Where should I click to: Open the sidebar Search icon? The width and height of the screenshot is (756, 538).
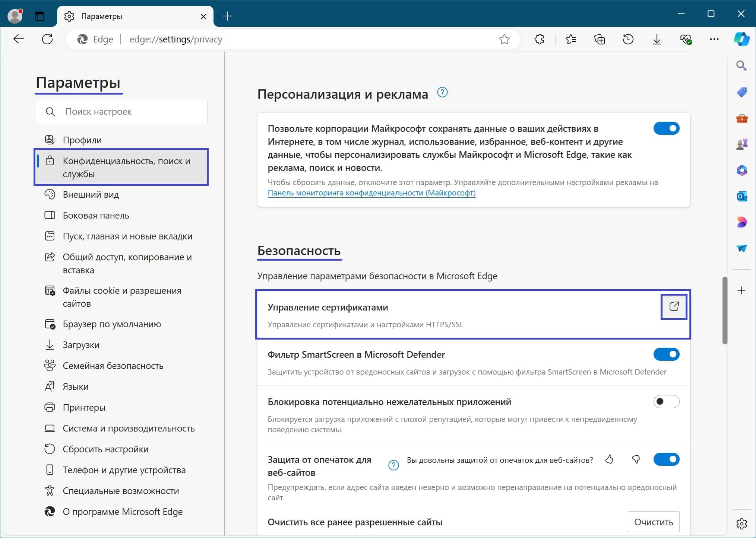click(741, 66)
